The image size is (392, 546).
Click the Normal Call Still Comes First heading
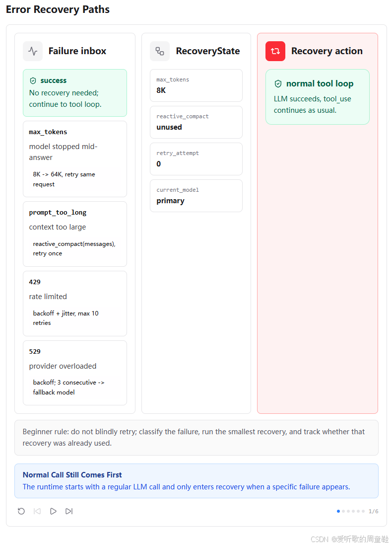(x=72, y=475)
